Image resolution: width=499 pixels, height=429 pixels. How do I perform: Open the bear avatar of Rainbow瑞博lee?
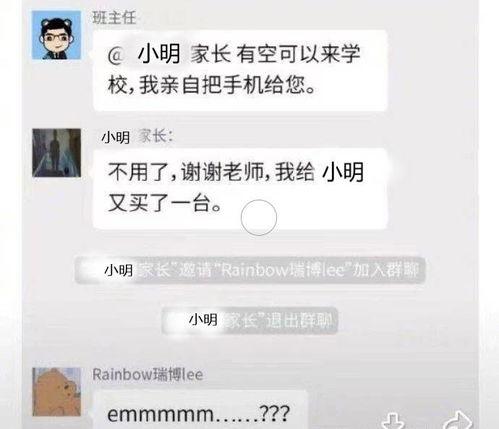click(x=56, y=392)
